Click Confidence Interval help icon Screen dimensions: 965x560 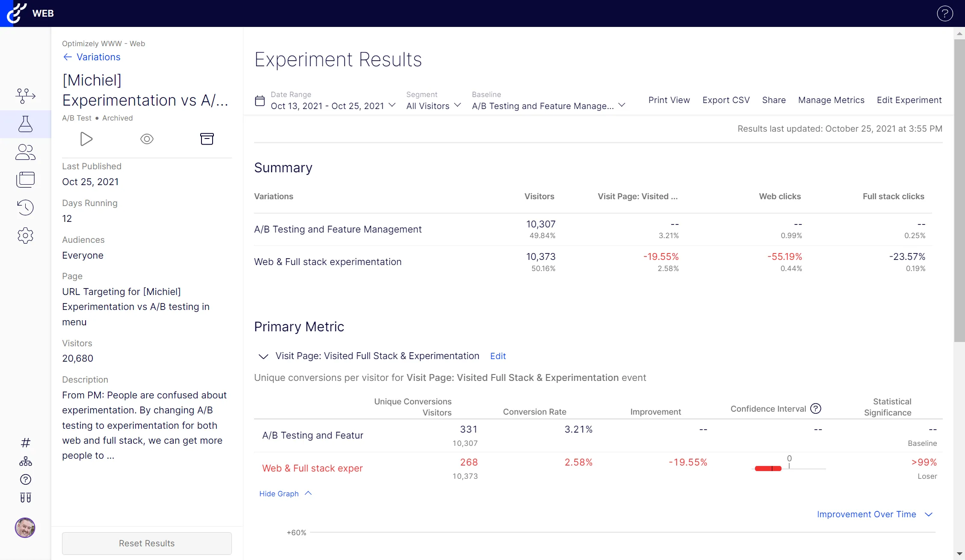tap(816, 409)
